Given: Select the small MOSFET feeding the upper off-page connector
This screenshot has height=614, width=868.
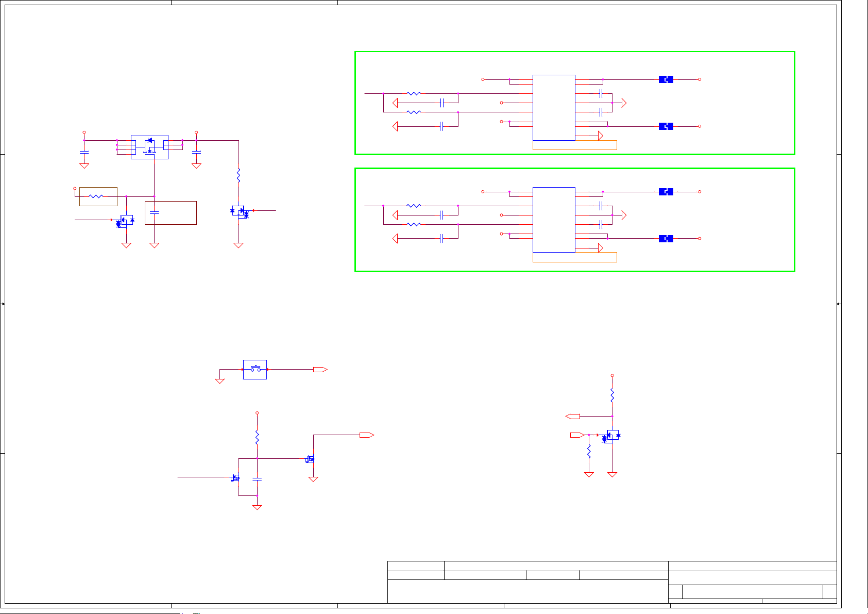Looking at the screenshot, I should click(x=310, y=459).
